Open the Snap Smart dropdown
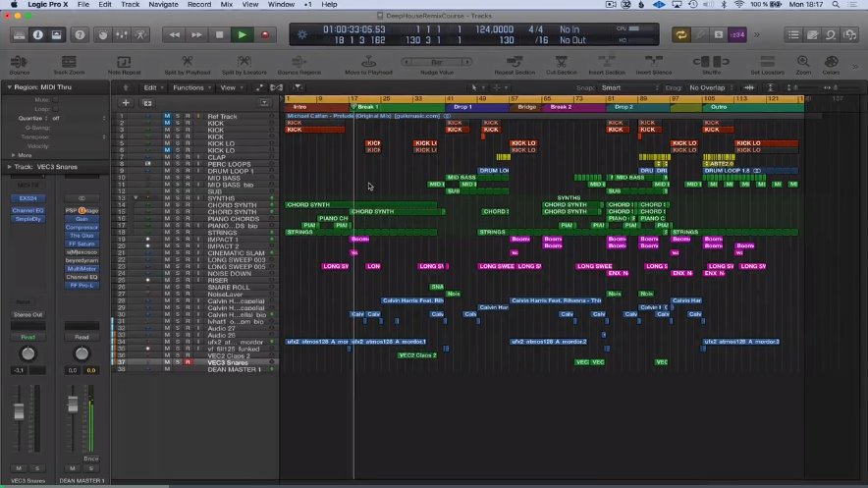 [630, 88]
